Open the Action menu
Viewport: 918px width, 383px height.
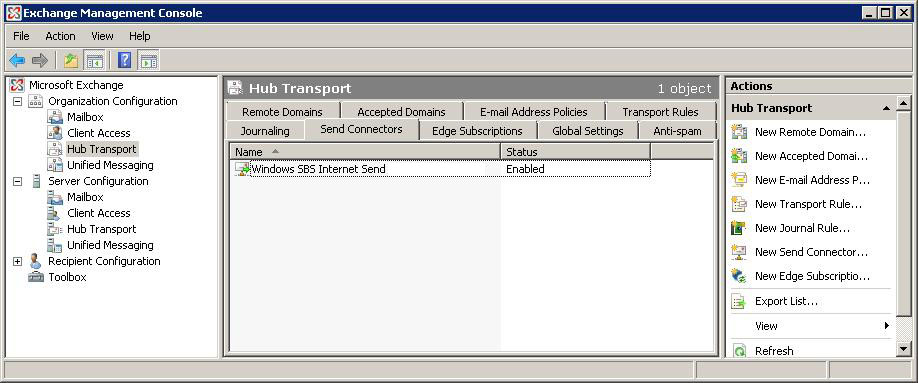[60, 36]
